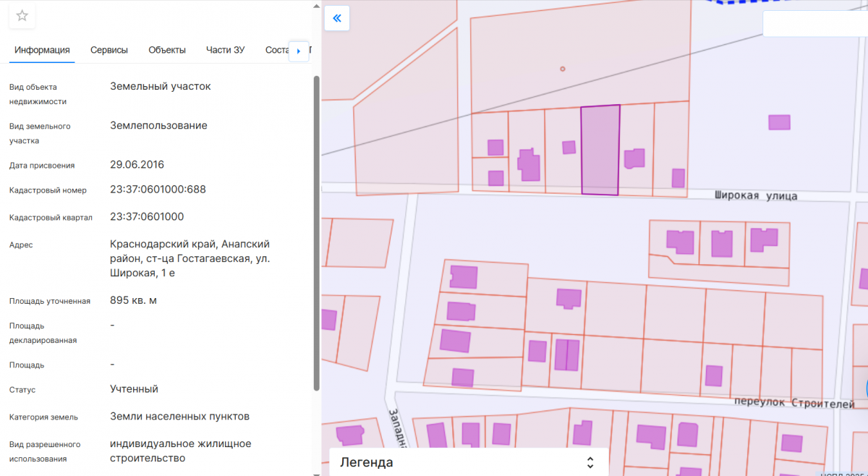Collapse the info panel with double-chevron button

pyautogui.click(x=337, y=18)
